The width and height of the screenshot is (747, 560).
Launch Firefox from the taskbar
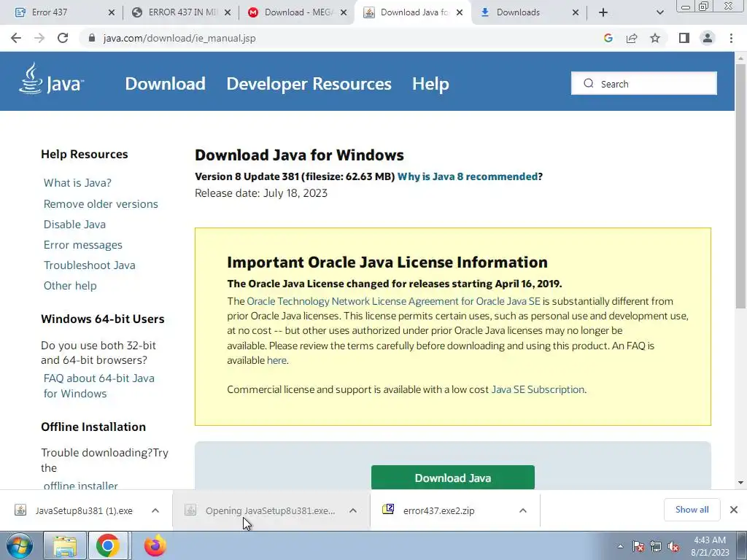point(155,545)
